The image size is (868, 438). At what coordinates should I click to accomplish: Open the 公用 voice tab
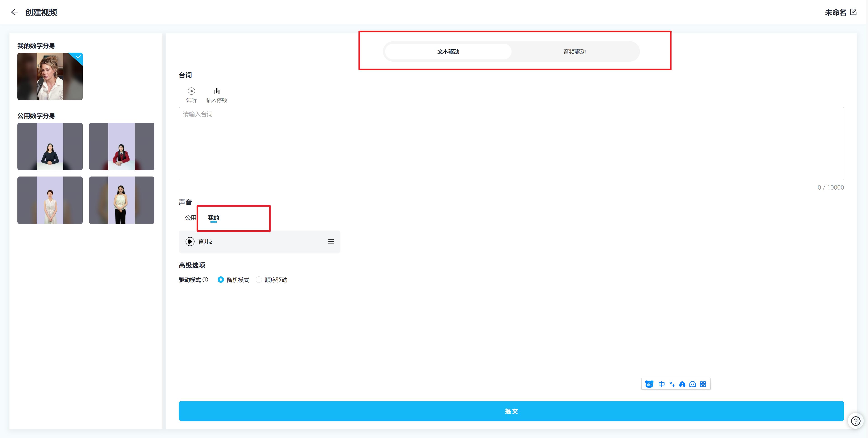(190, 218)
